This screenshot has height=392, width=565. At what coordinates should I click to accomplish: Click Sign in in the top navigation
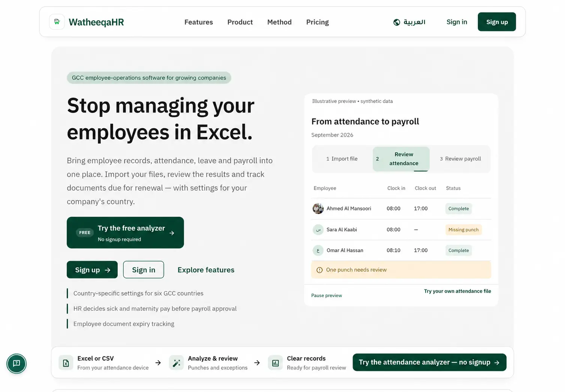(457, 22)
